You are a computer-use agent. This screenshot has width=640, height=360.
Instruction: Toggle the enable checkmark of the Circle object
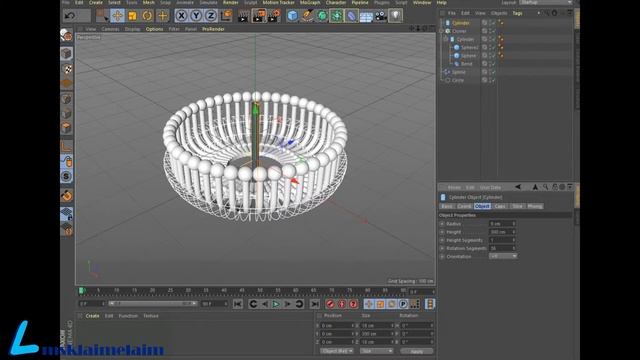[x=492, y=80]
